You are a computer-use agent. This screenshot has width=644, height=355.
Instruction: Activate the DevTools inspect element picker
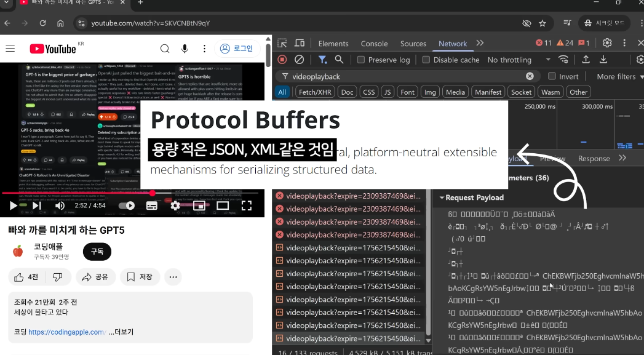coord(282,43)
